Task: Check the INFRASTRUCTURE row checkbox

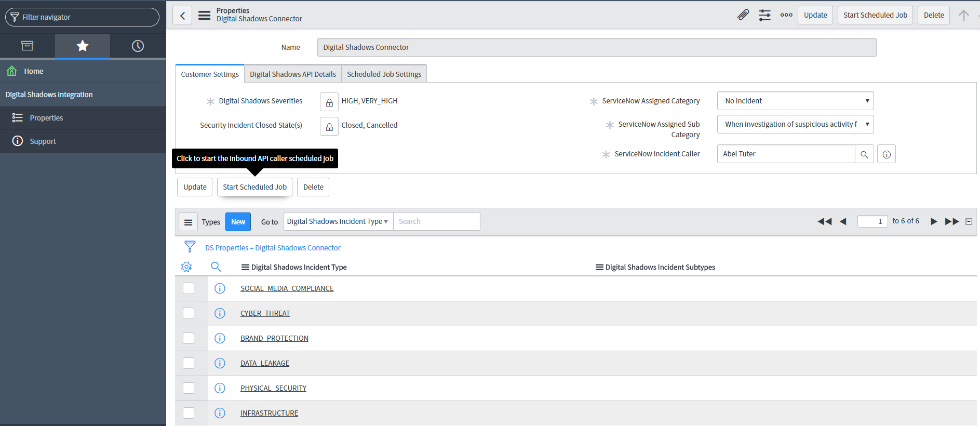Action: click(x=189, y=413)
